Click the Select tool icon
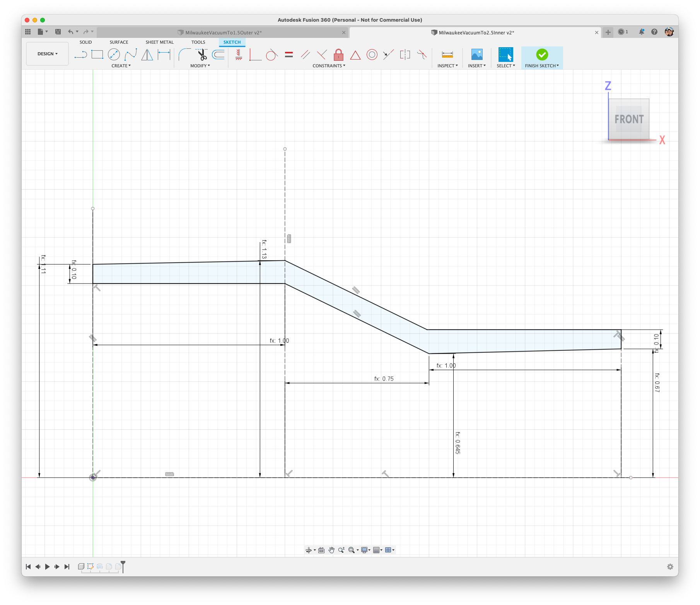The image size is (700, 605). tap(506, 55)
